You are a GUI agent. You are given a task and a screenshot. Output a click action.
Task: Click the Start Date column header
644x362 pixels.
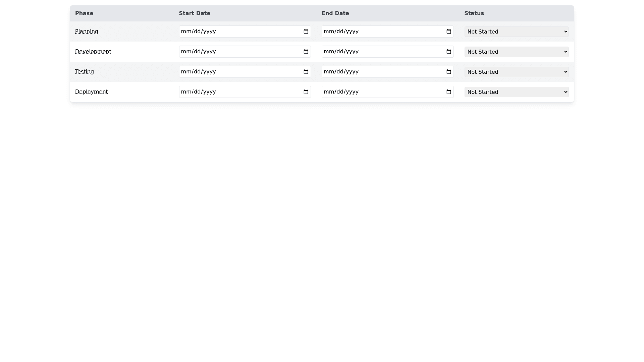tap(195, 13)
